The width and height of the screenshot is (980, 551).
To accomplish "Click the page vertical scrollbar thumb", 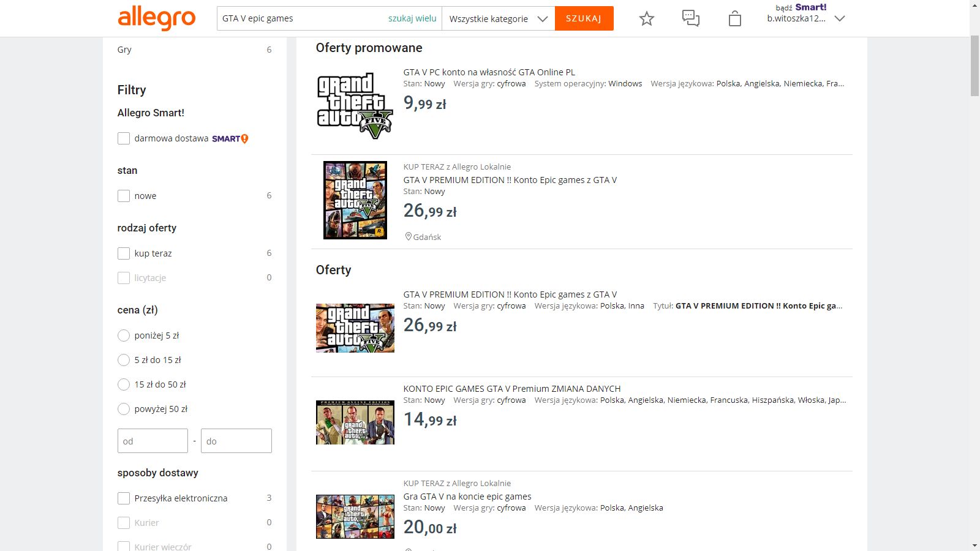I will click(974, 66).
